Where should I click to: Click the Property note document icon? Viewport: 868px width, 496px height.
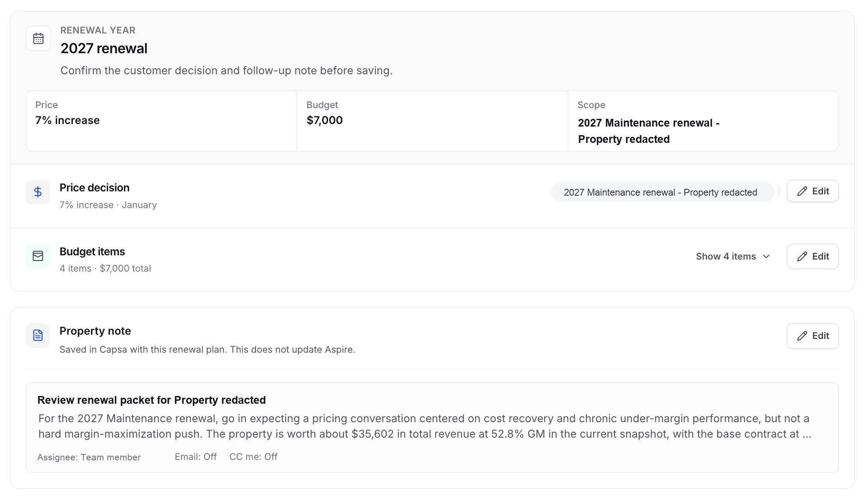point(38,335)
